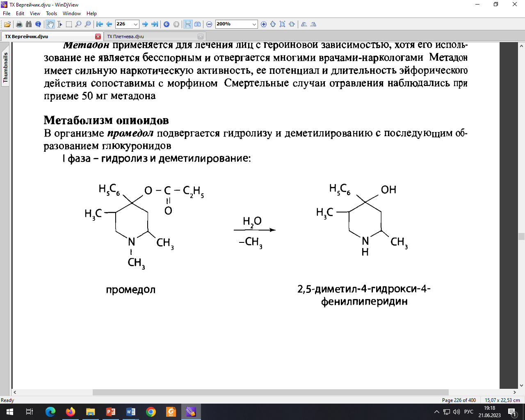This screenshot has width=525, height=420.
Task: Open PowerPoint from the taskbar
Action: [x=111, y=412]
